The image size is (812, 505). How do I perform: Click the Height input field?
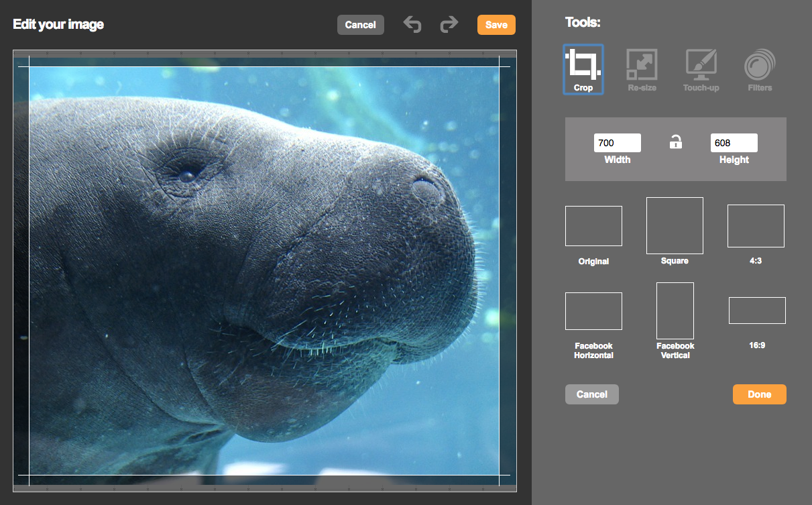click(x=734, y=143)
